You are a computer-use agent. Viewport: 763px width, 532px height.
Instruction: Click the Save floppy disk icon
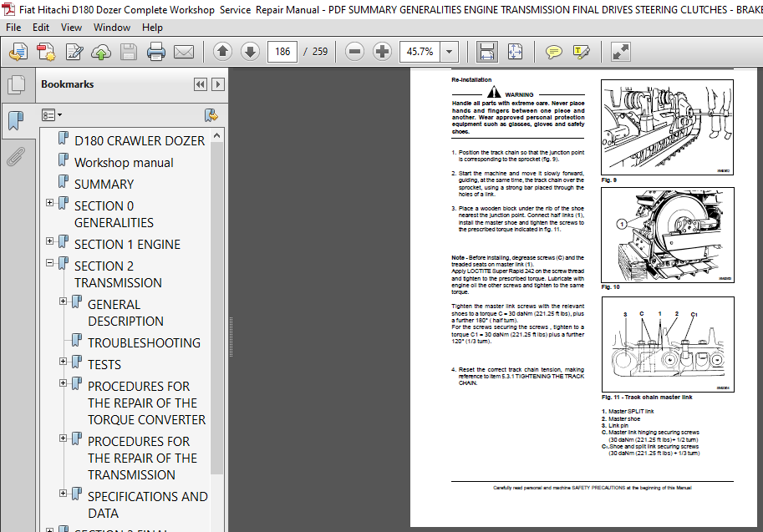(129, 52)
